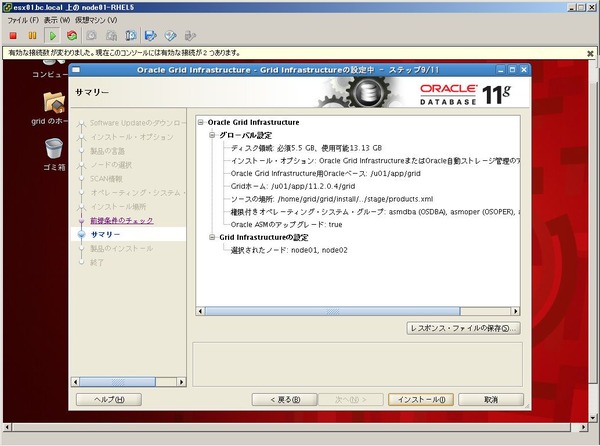Screen dimensions: 600x446
Task: Click the revert to snapshot icon
Action: point(111,36)
